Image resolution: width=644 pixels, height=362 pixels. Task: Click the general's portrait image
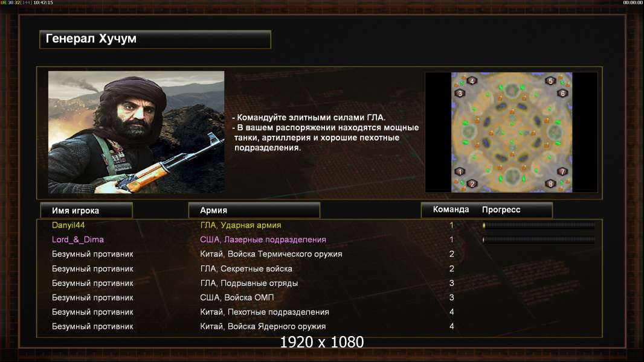(x=137, y=132)
